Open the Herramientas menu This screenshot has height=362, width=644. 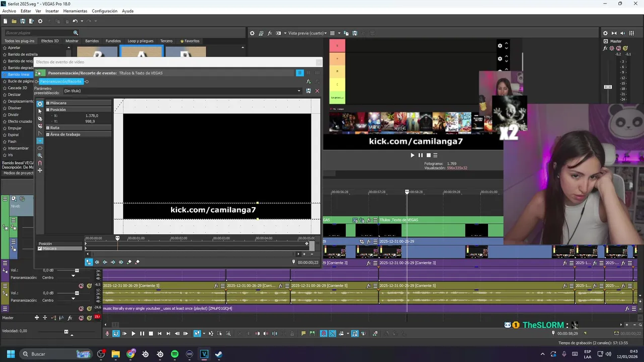[75, 11]
